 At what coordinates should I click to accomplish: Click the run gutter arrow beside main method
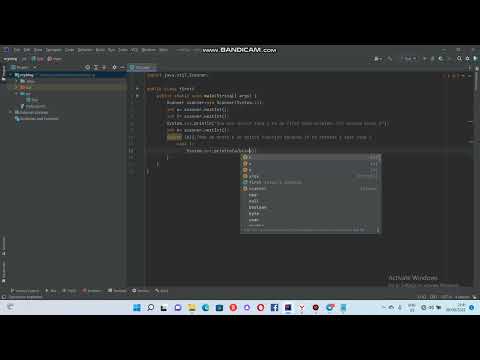(x=137, y=96)
